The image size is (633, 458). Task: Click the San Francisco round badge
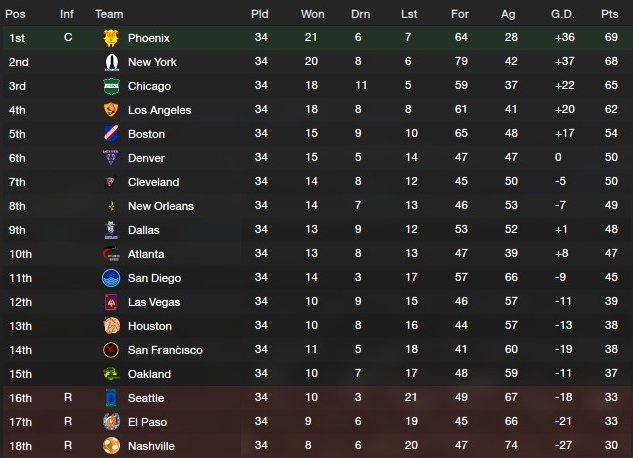(111, 350)
